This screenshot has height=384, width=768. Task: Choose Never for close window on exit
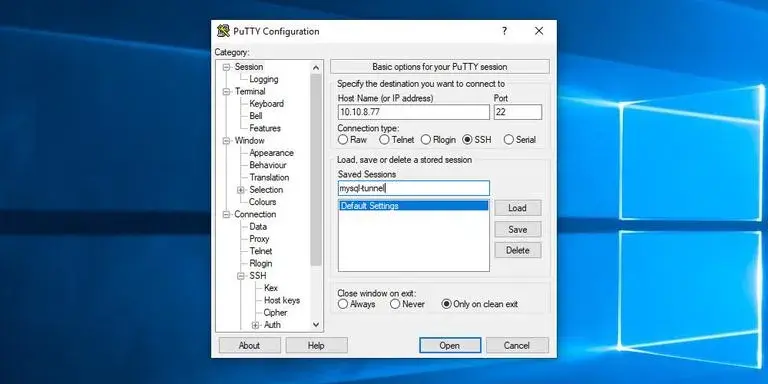[395, 304]
